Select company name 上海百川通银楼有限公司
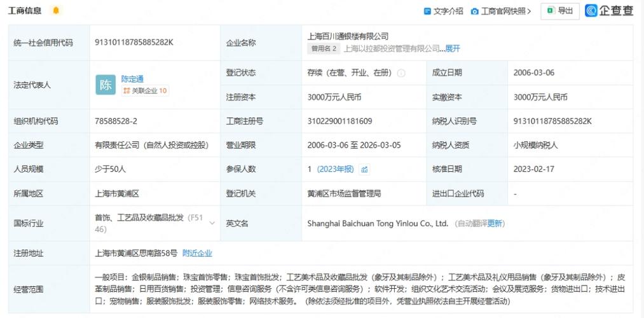The height and width of the screenshot is (318, 644). [x=348, y=36]
